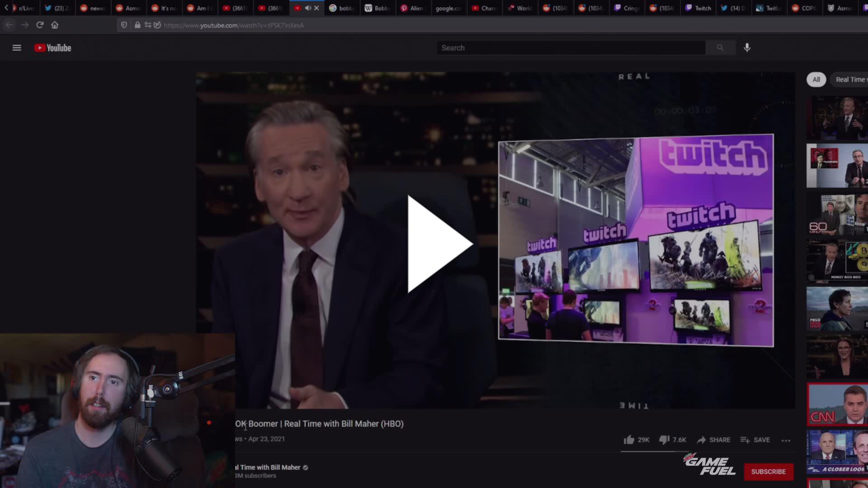Open the bobby Google search tab
The image size is (868, 488).
point(342,8)
